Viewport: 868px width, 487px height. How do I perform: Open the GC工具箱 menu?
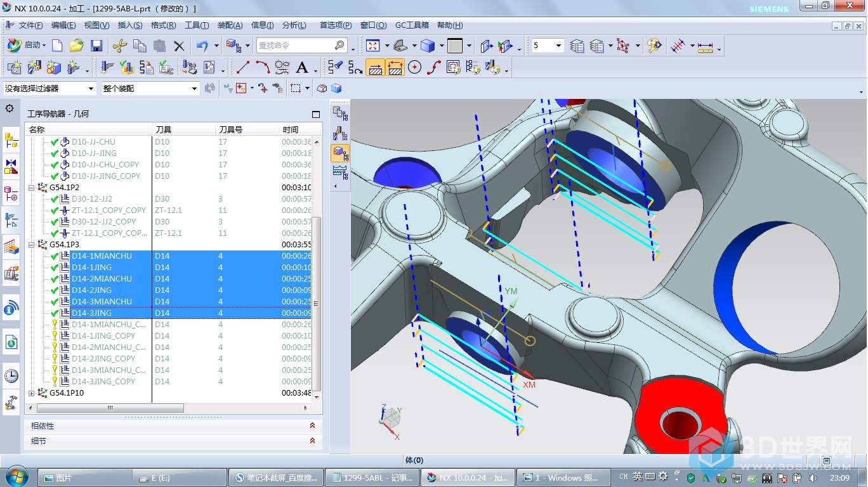412,25
